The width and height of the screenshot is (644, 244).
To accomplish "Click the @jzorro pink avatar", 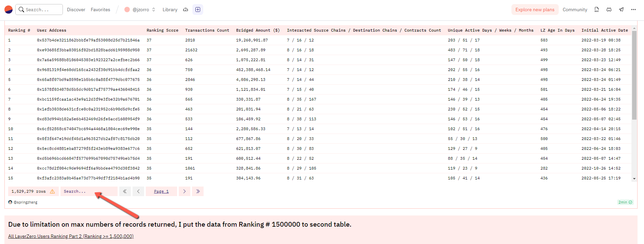I will tap(127, 10).
